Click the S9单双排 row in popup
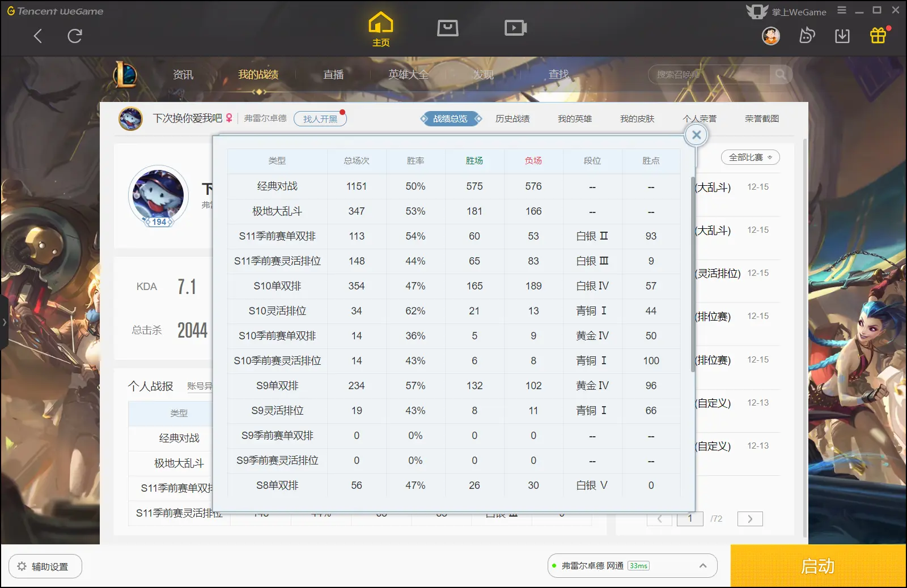907x588 pixels. pos(454,386)
